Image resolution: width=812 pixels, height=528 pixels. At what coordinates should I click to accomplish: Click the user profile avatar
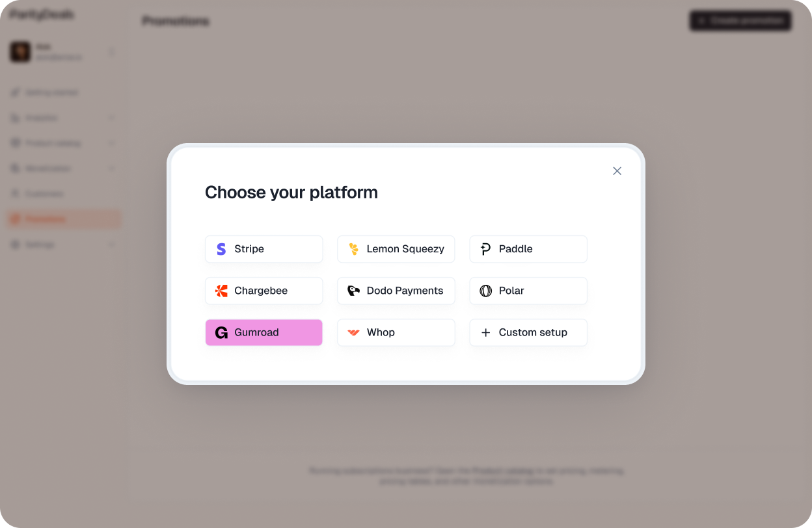click(x=20, y=51)
